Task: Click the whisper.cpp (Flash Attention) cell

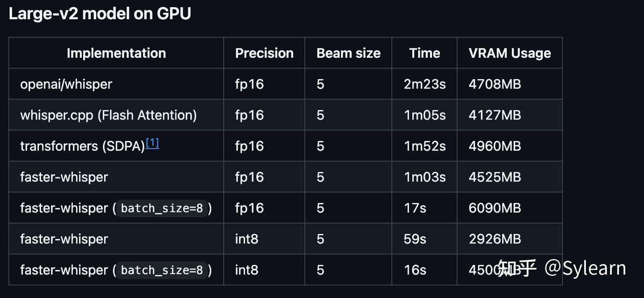Action: point(108,115)
